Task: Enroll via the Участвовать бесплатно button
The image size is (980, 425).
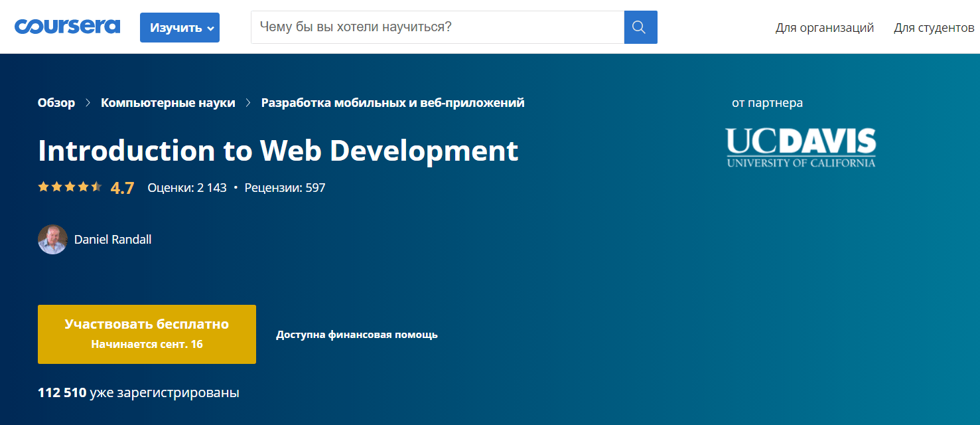Action: coord(147,334)
